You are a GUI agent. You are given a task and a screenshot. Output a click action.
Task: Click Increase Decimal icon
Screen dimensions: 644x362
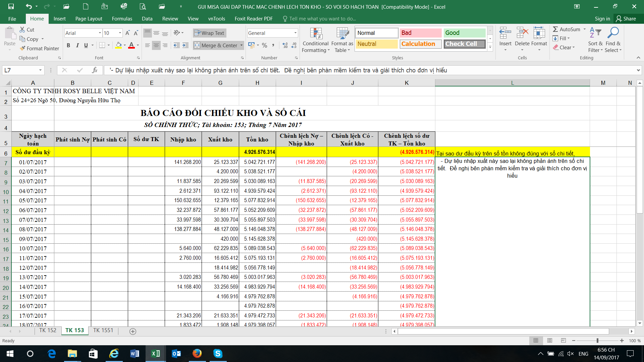[x=285, y=45]
